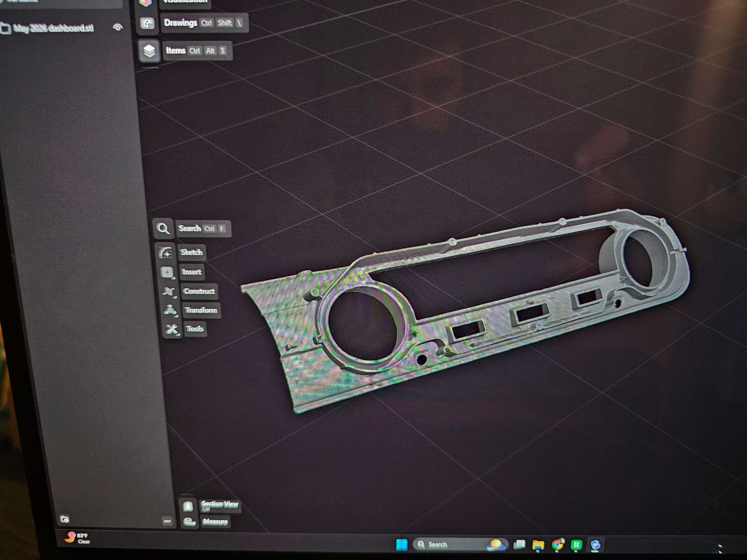This screenshot has width=747, height=560.
Task: Open the Tools menu label
Action: [x=195, y=329]
